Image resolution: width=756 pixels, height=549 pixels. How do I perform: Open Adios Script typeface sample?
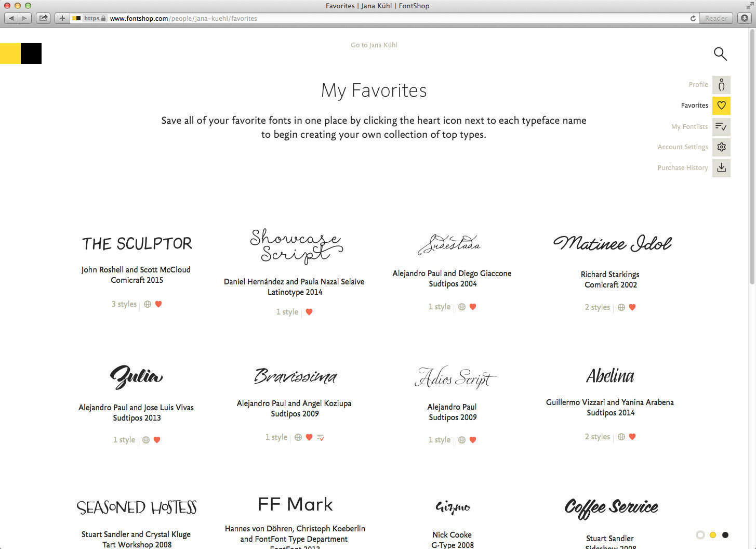(455, 377)
